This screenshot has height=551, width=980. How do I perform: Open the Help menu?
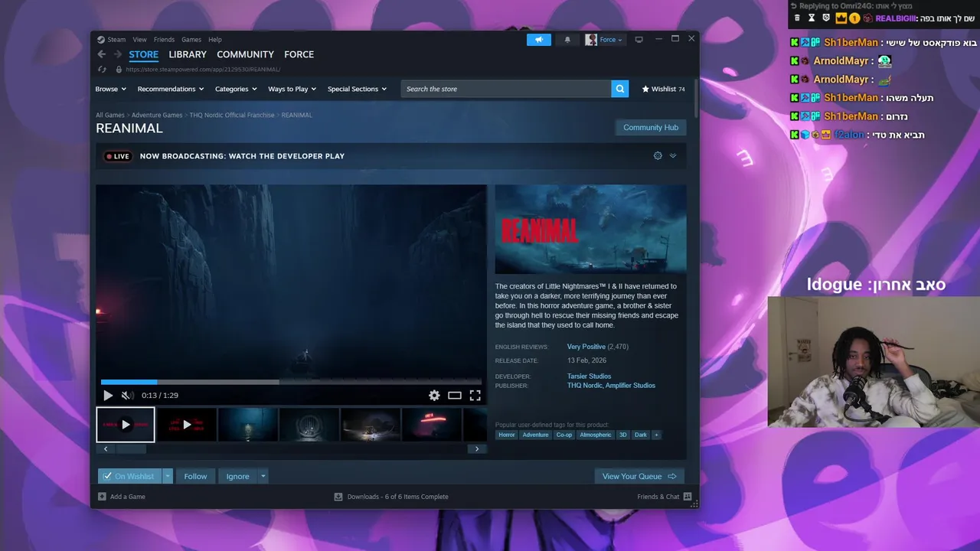pos(215,40)
